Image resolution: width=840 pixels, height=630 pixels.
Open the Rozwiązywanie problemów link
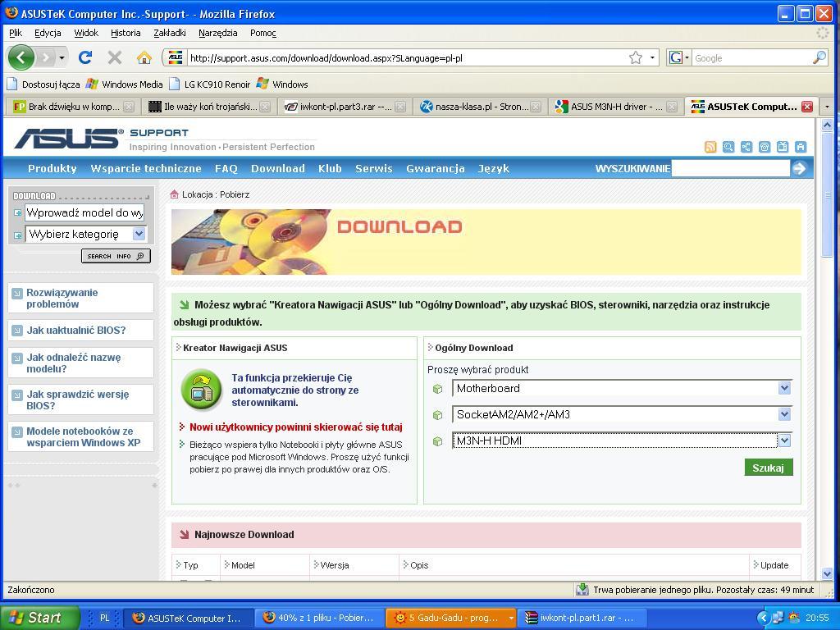[x=62, y=299]
